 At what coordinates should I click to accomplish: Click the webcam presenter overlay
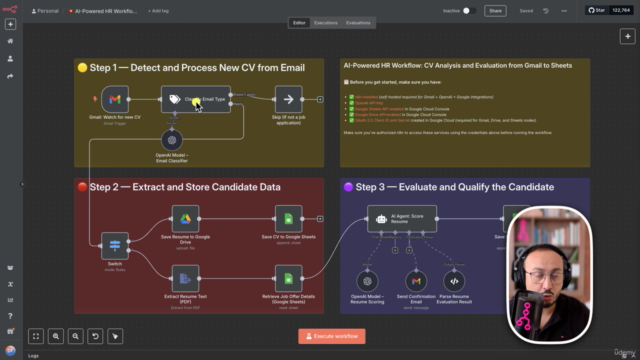point(549,275)
